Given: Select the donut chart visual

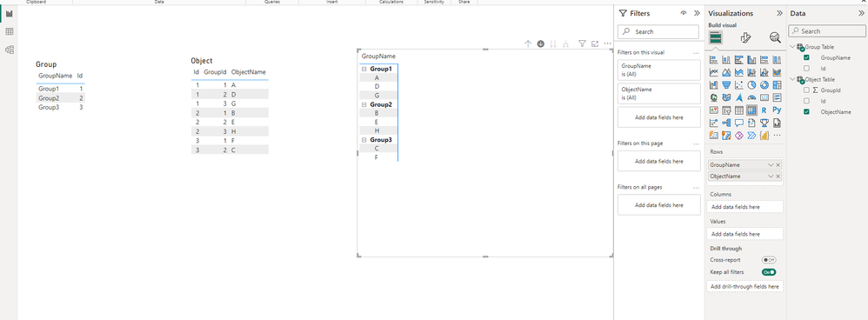Looking at the screenshot, I should (x=765, y=84).
